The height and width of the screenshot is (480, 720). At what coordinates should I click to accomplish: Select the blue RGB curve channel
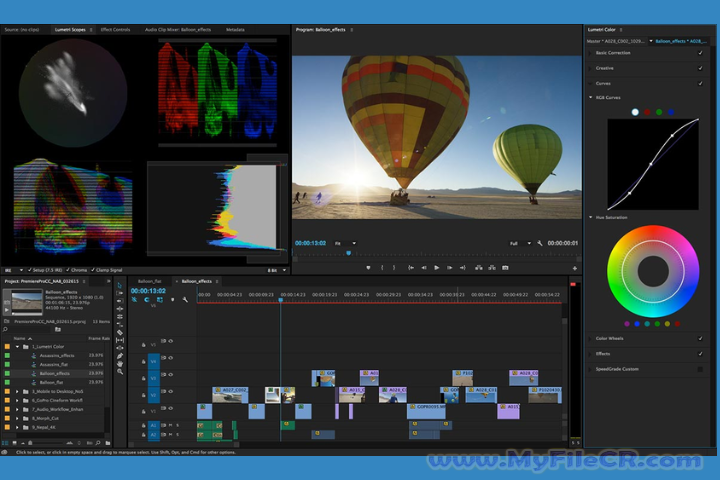click(x=671, y=112)
